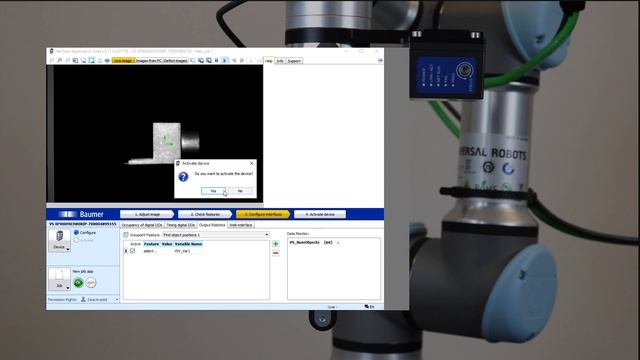This screenshot has width=640, height=360.
Task: Go to step 2 Check features
Action: (x=205, y=214)
